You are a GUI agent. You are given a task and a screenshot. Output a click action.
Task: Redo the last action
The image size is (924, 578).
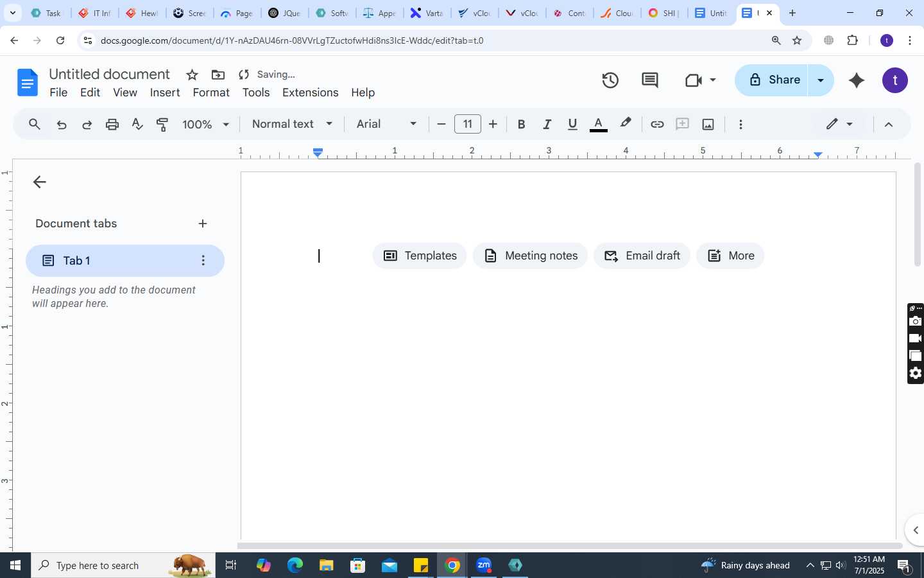[87, 125]
